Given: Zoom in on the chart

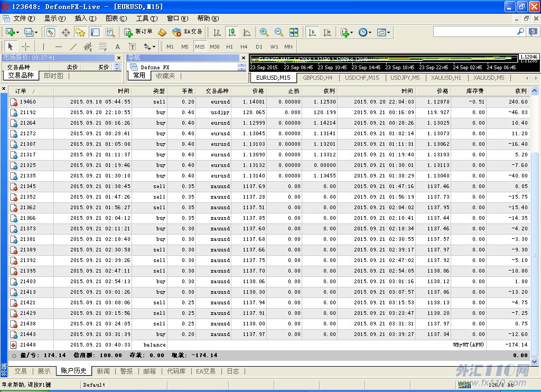Looking at the screenshot, I should (264, 32).
